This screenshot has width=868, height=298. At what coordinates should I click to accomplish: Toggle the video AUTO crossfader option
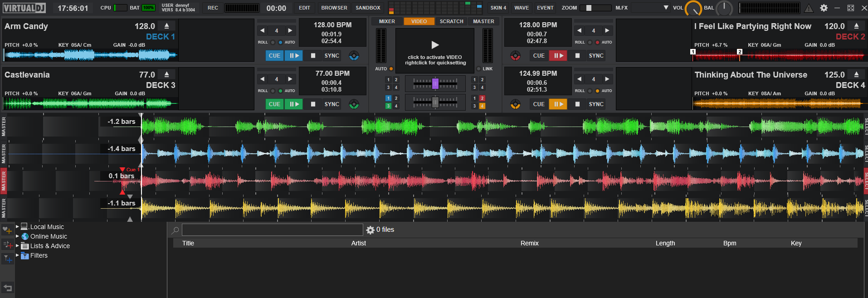click(391, 69)
